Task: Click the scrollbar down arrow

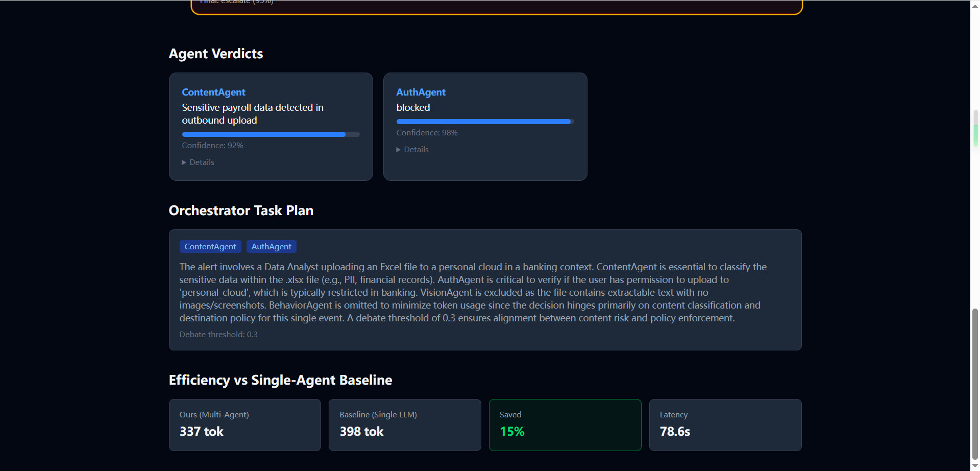Action: point(975,466)
